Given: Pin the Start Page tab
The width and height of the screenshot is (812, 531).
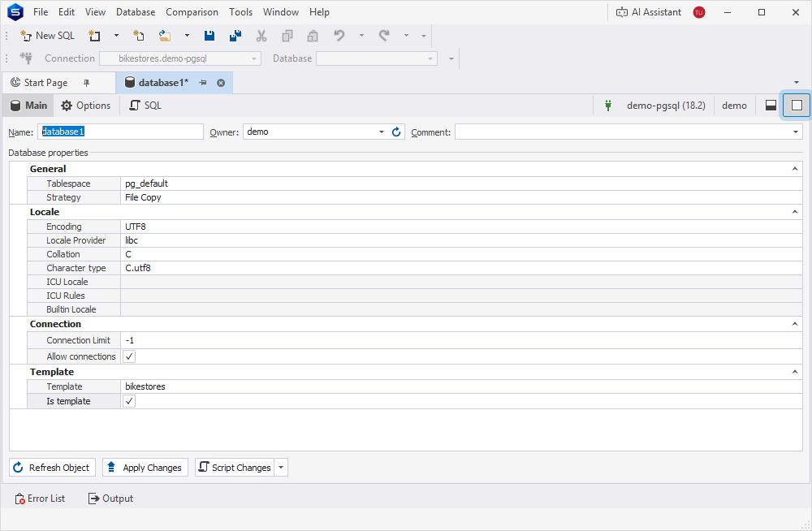Looking at the screenshot, I should click(x=87, y=83).
